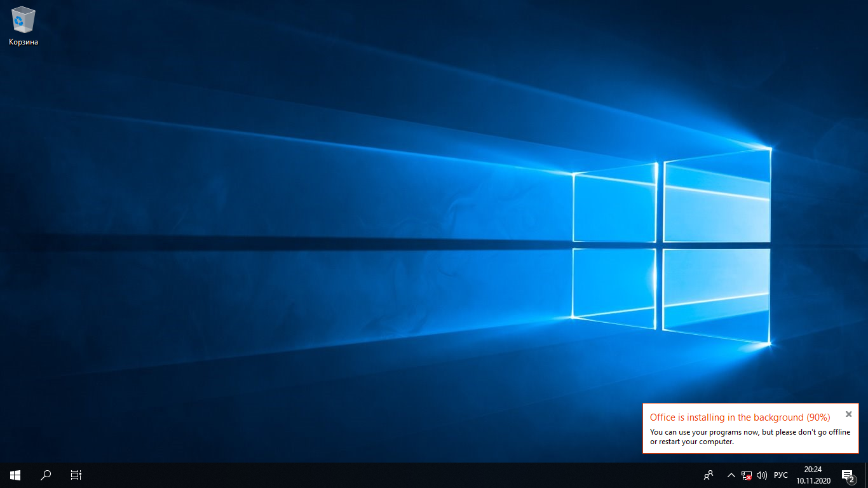Open the clock showing 20:24
The width and height of the screenshot is (868, 488).
pos(813,475)
